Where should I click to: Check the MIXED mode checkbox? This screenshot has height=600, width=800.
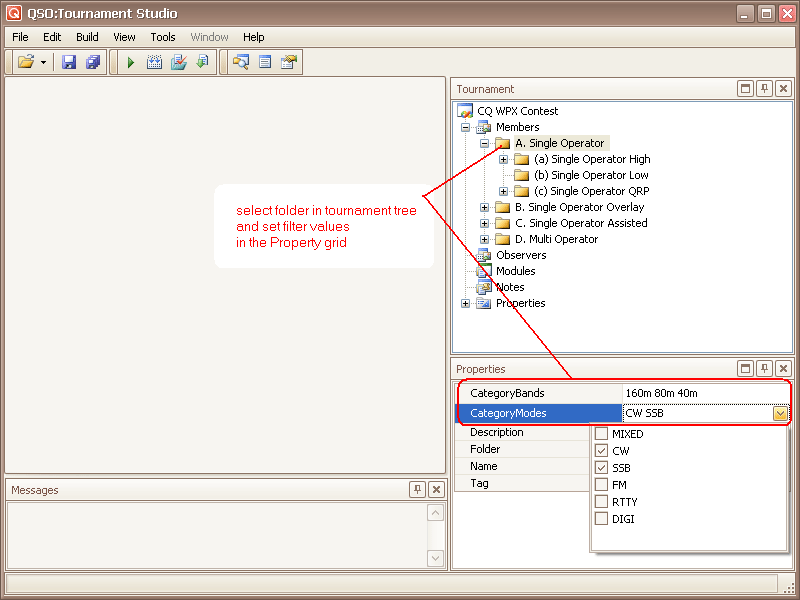[x=601, y=434]
